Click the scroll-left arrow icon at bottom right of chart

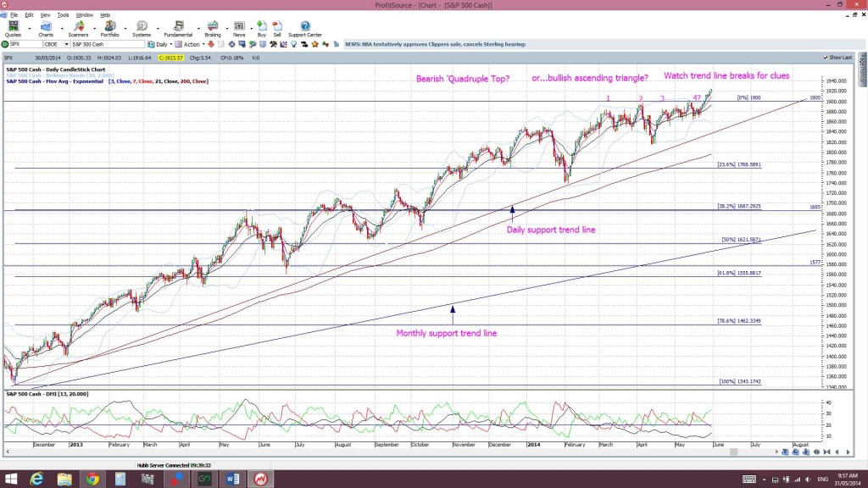pos(837,452)
